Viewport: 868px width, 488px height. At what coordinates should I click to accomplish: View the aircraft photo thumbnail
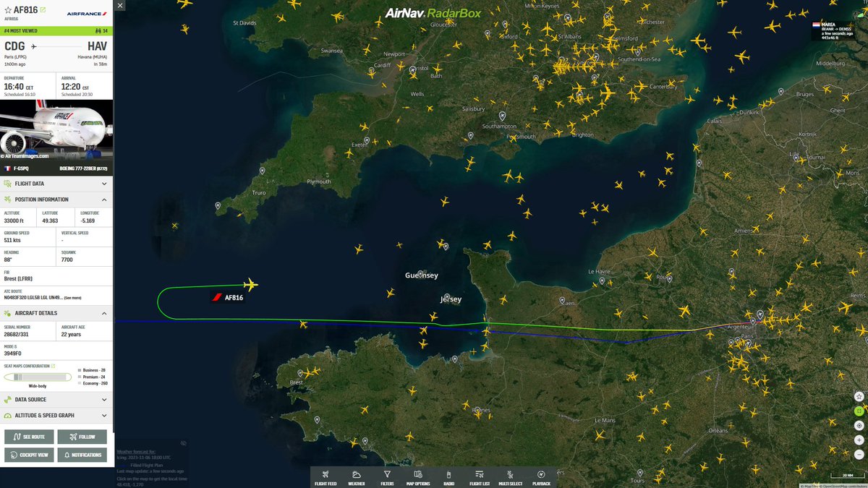pyautogui.click(x=56, y=130)
